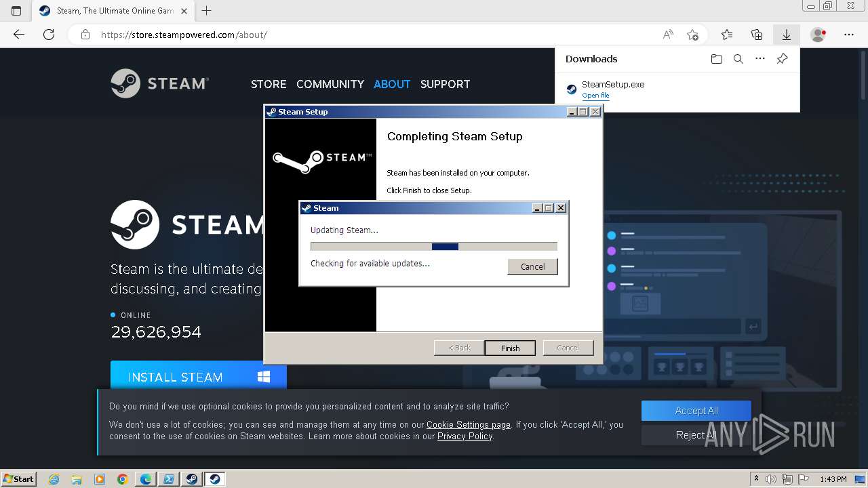Open the STORE menu on Steam site
The image size is (868, 488).
pos(269,84)
